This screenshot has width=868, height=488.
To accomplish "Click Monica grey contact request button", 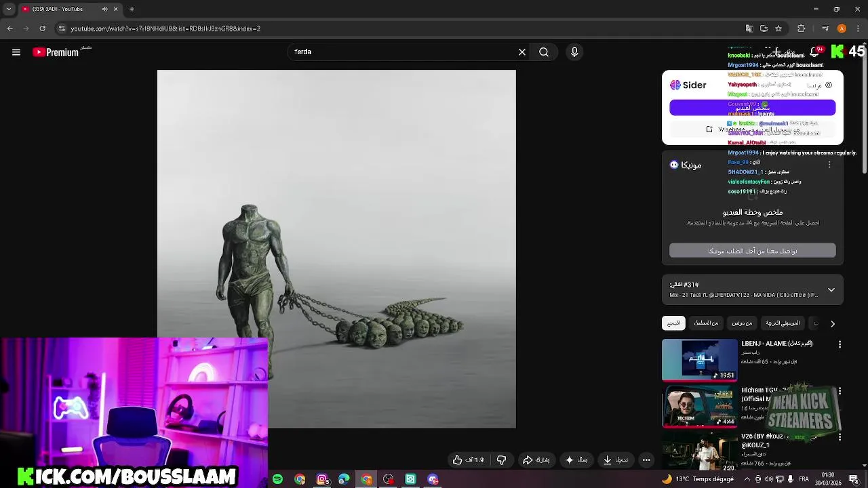I will click(x=752, y=251).
